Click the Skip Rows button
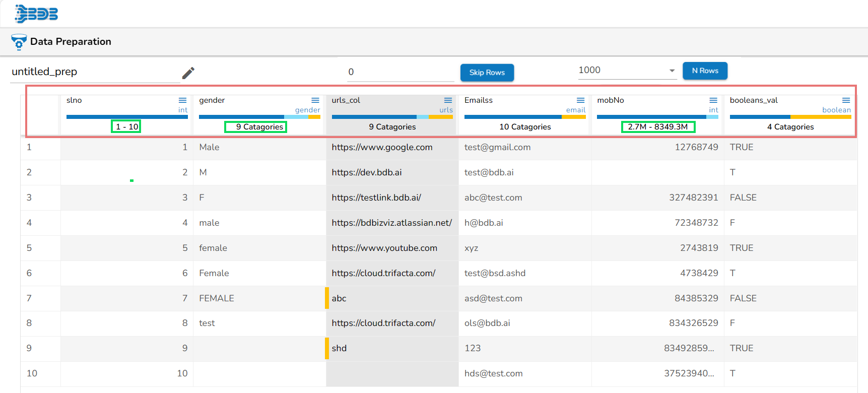The width and height of the screenshot is (868, 393). [487, 73]
